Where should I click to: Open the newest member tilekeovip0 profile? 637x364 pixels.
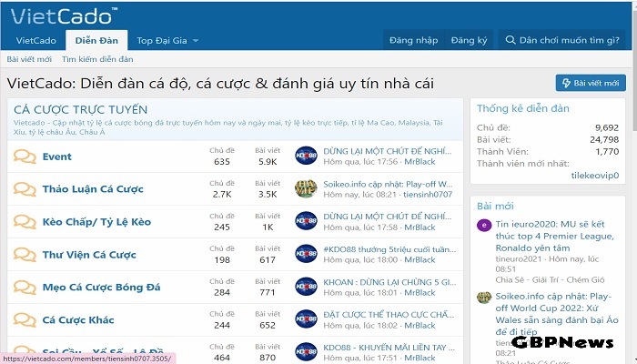595,175
